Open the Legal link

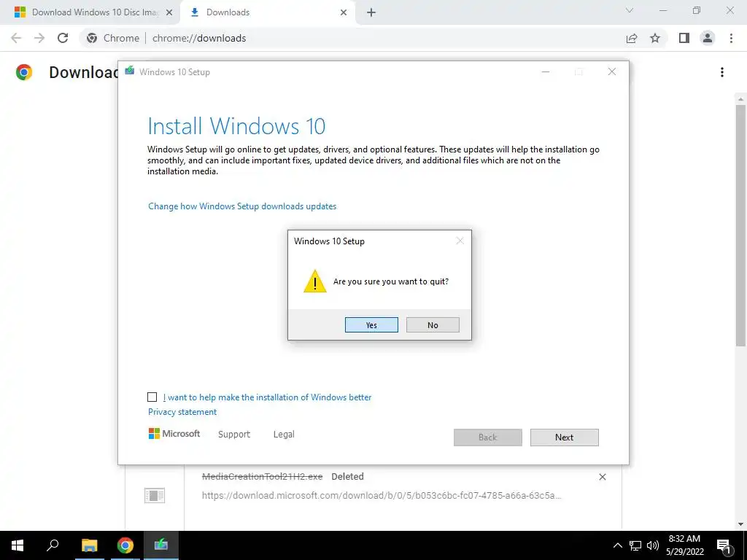[284, 435]
